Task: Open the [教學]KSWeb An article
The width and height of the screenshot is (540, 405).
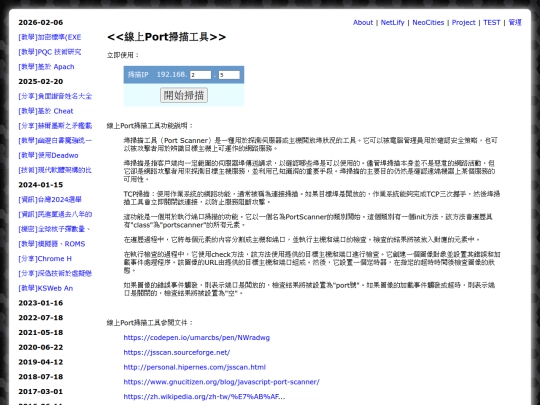Action: pyautogui.click(x=46, y=288)
